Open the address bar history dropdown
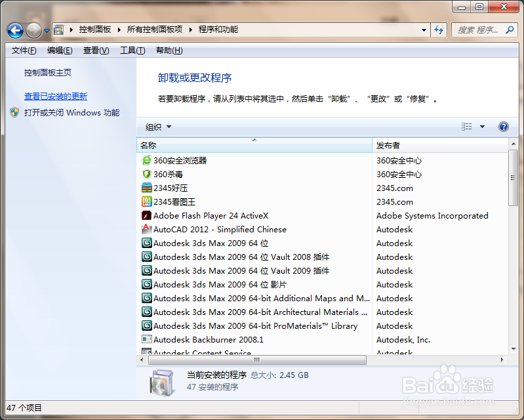524x420 pixels. coord(424,30)
